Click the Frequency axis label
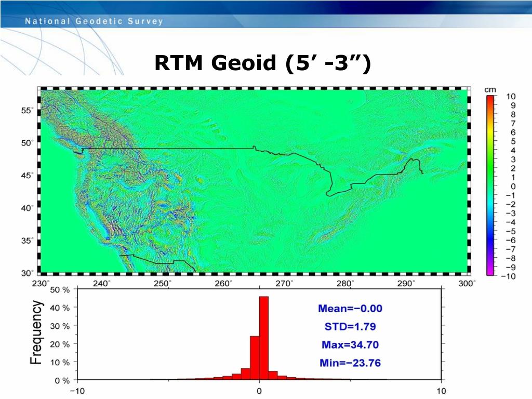The image size is (532, 399). [x=36, y=333]
